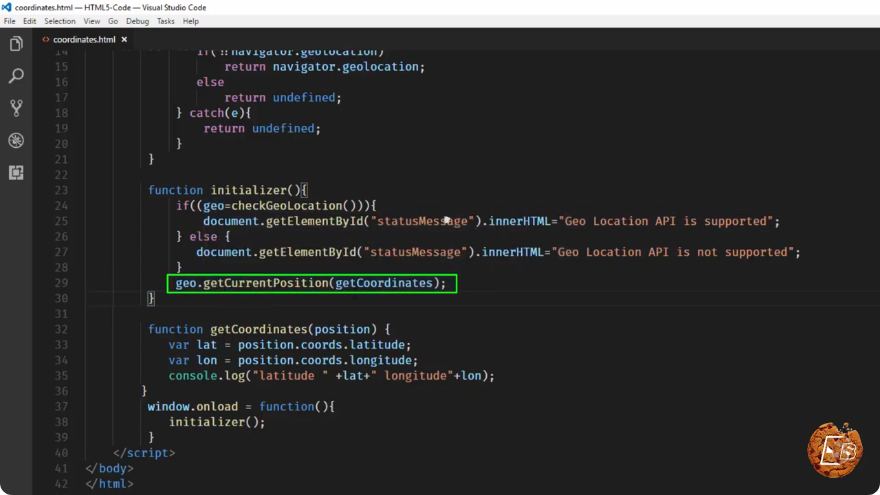The image size is (880, 495).
Task: Click line number 23 in the gutter
Action: tap(61, 190)
